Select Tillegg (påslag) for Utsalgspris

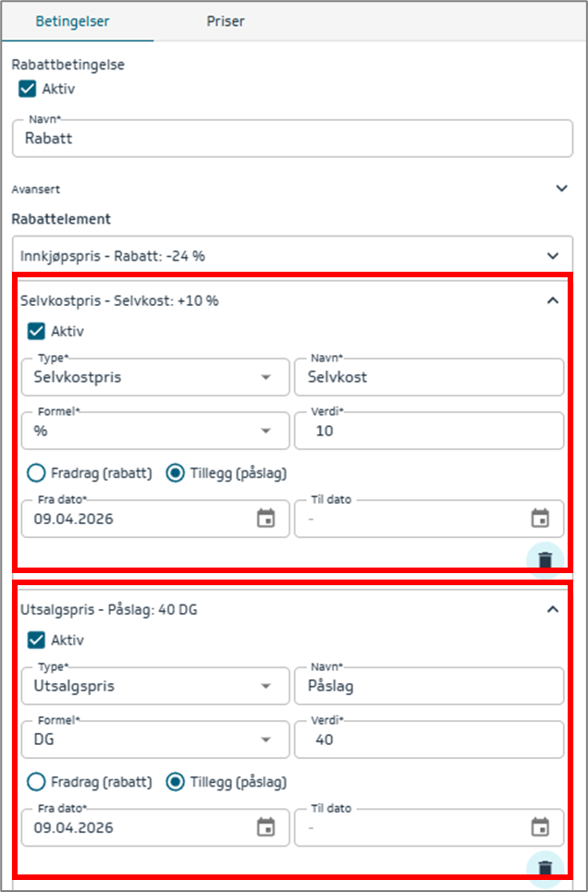click(174, 782)
